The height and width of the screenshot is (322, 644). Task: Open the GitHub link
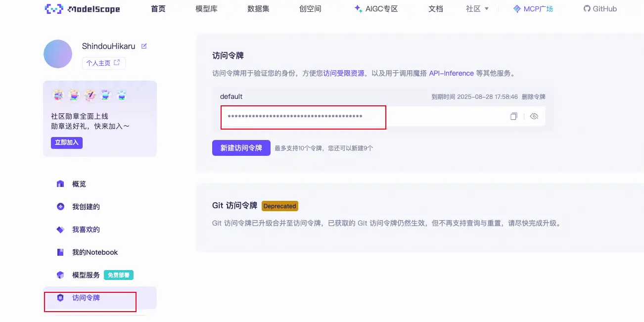tap(600, 9)
